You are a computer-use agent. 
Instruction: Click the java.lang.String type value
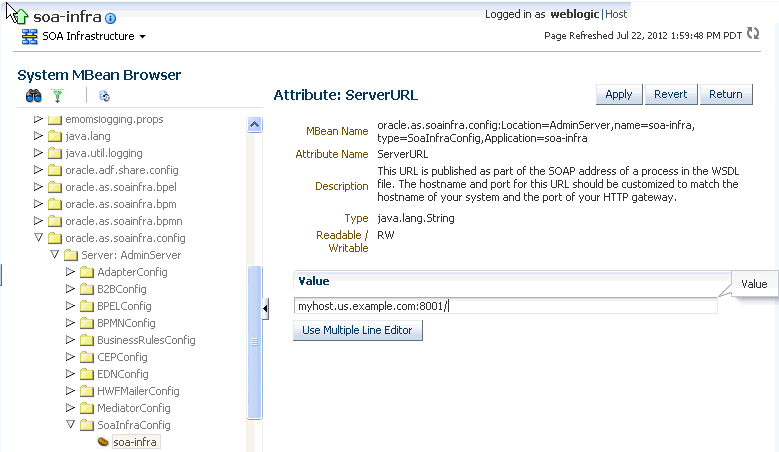pyautogui.click(x=416, y=218)
